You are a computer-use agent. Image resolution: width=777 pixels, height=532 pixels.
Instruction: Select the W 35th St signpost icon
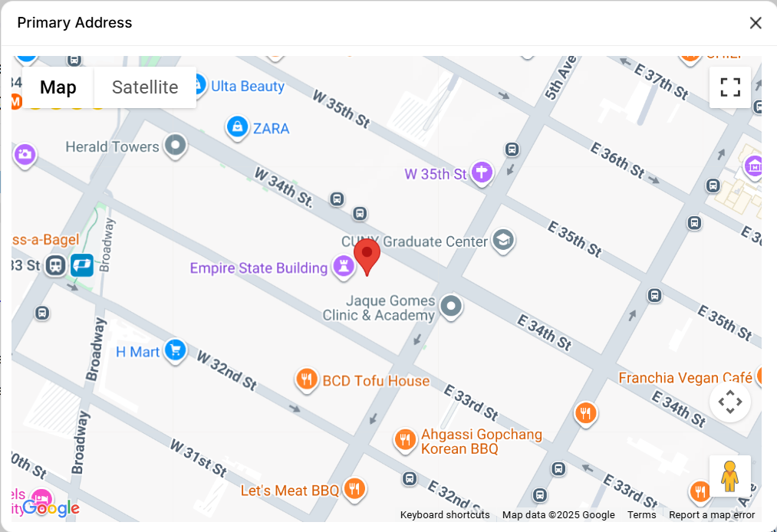point(482,173)
